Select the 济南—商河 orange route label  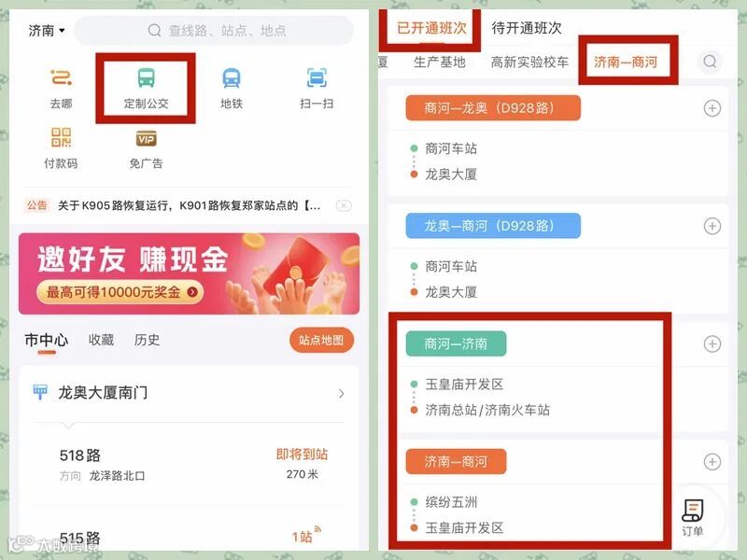click(456, 461)
